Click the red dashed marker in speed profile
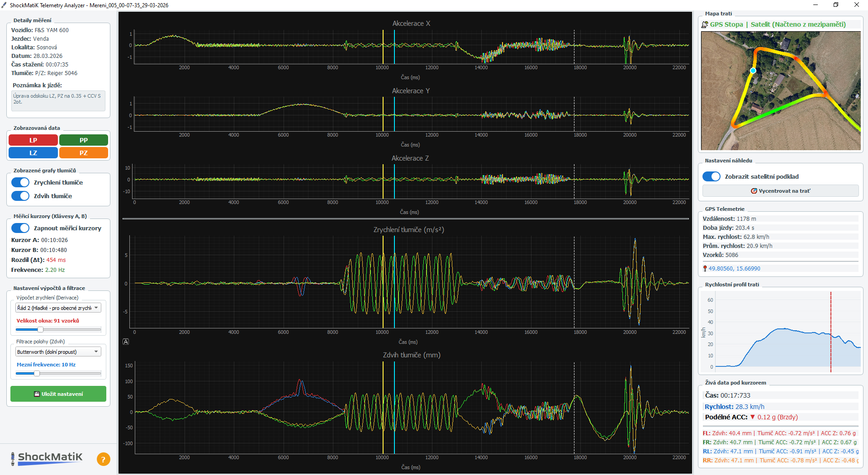Image resolution: width=868 pixels, height=475 pixels. tap(831, 332)
